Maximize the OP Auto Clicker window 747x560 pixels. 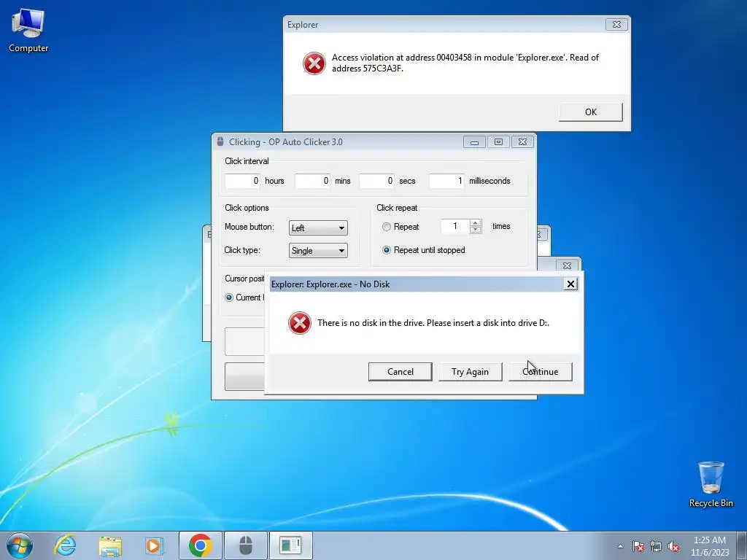(498, 142)
